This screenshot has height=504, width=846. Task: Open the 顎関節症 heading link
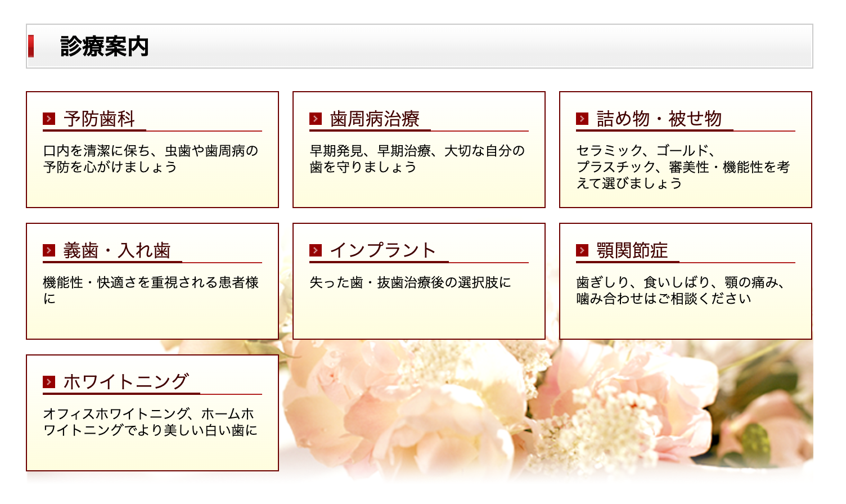tap(632, 250)
